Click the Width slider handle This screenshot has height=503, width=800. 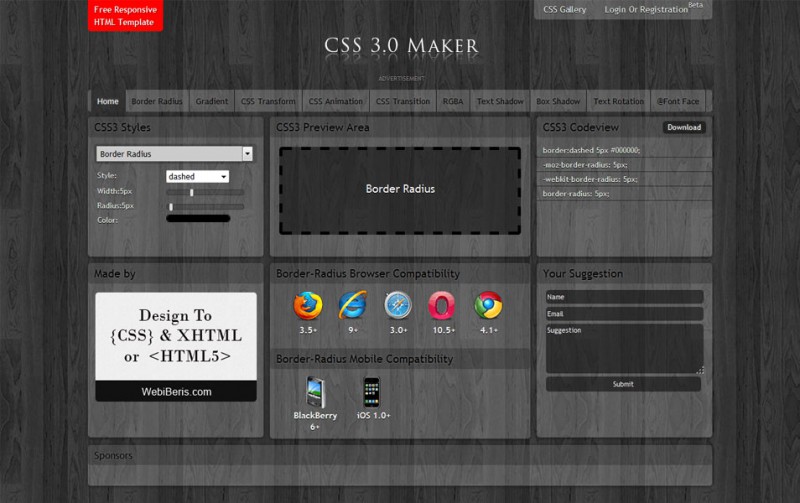[192, 192]
